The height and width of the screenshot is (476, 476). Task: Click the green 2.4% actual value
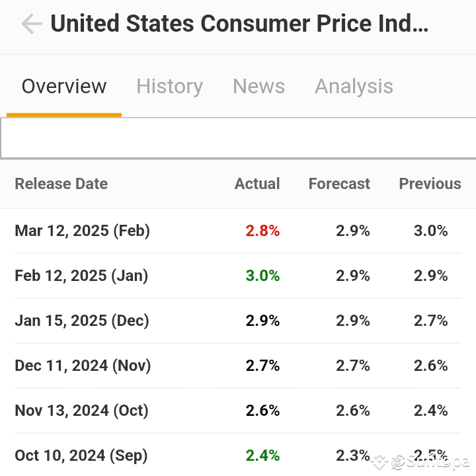[x=262, y=456]
